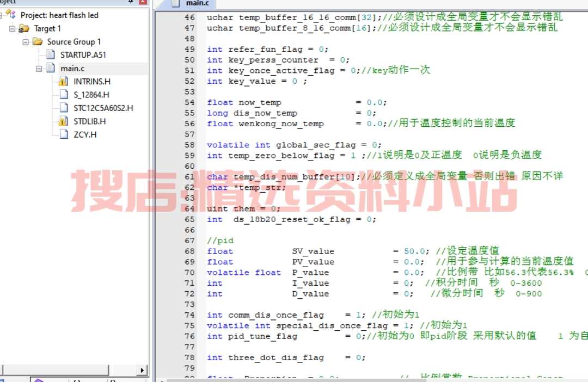Click key_once_active_flag on line 51
This screenshot has height=382, width=588.
tap(281, 71)
